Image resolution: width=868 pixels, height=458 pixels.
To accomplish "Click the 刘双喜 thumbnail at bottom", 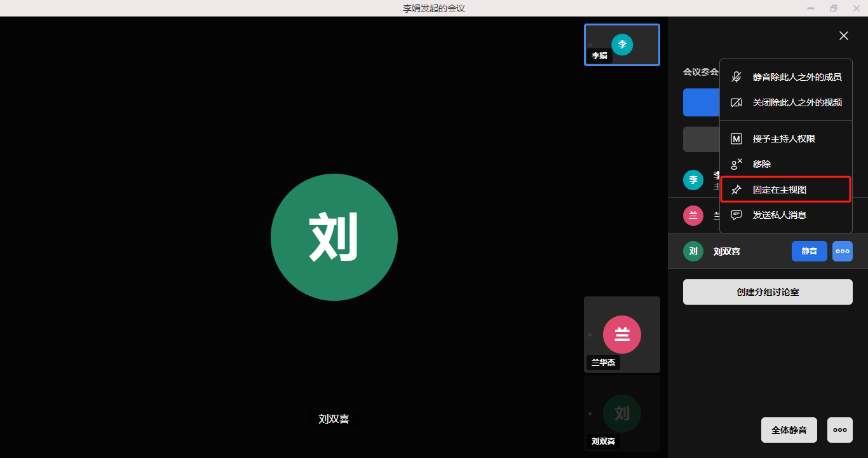I will [x=622, y=413].
